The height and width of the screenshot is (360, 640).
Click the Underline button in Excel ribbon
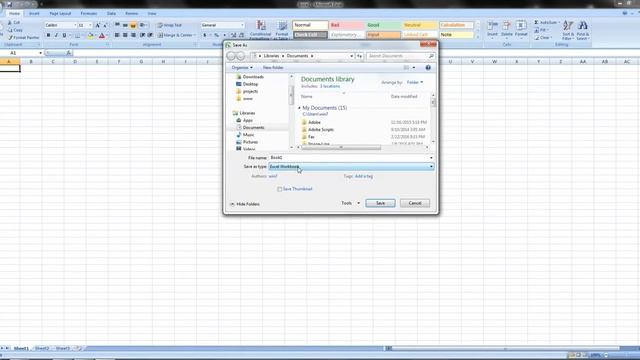click(64, 36)
